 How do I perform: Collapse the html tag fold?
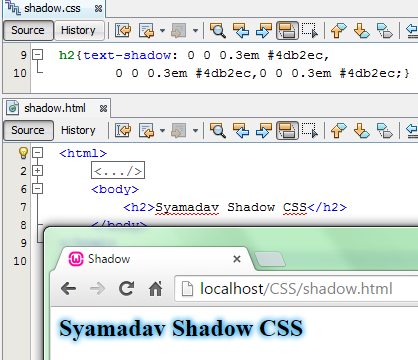click(x=38, y=153)
